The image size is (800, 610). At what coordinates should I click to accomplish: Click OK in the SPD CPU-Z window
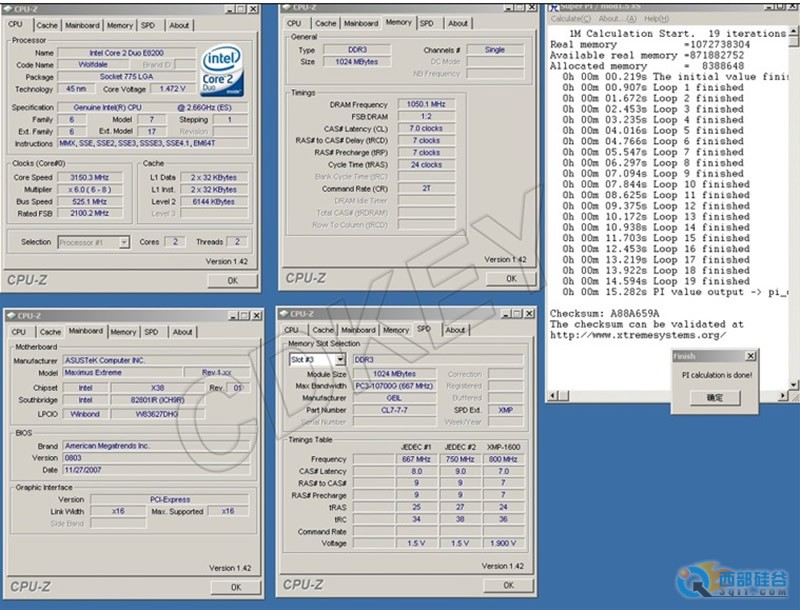point(509,585)
